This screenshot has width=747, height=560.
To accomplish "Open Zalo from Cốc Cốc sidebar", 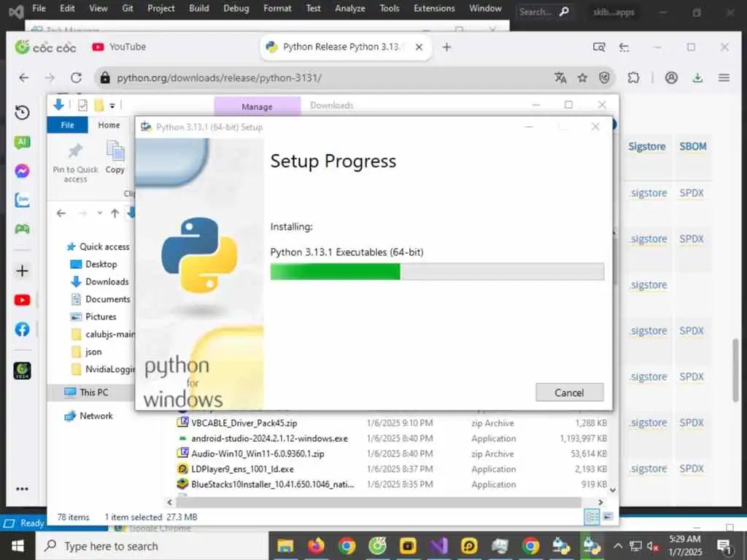I will pos(22,200).
